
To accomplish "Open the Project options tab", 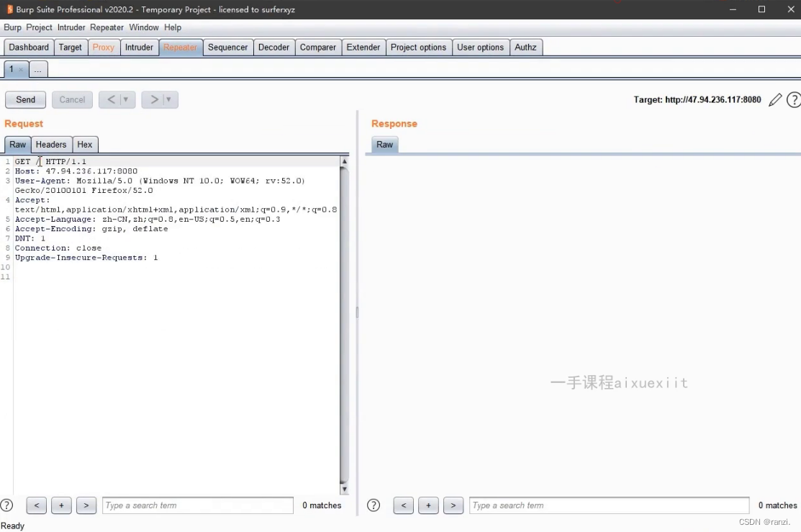I will click(x=418, y=48).
